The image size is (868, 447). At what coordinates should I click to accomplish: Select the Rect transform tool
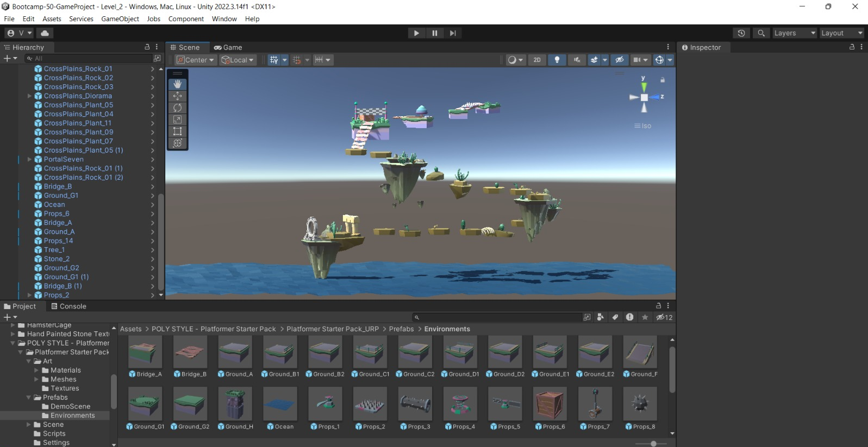[x=177, y=131]
